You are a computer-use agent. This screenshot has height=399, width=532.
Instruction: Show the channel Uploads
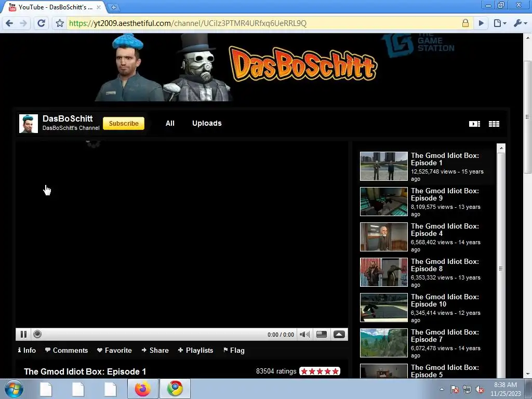click(207, 123)
